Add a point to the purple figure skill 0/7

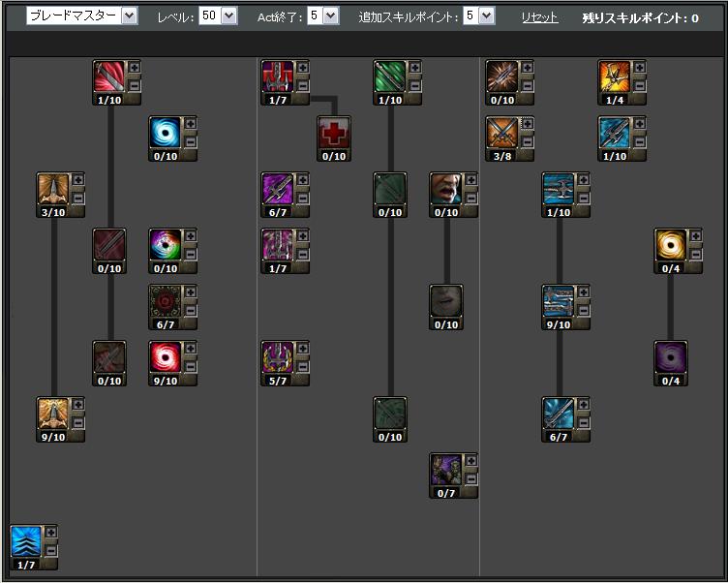[471, 461]
